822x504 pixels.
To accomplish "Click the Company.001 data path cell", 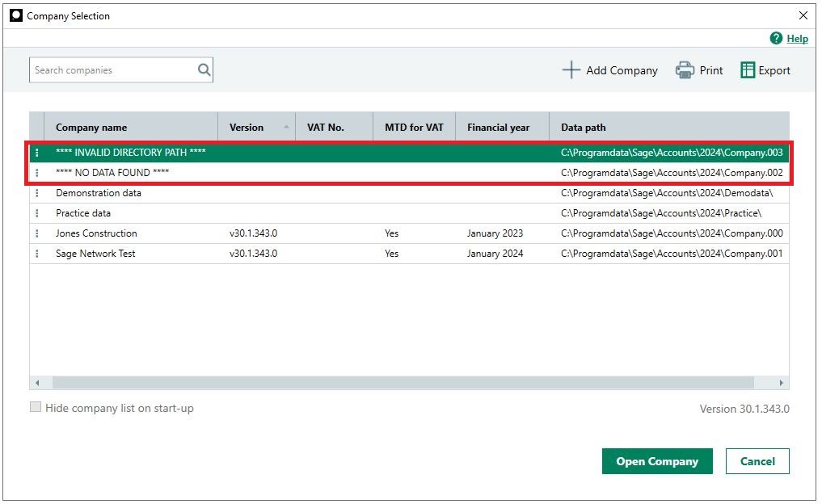I will point(672,254).
